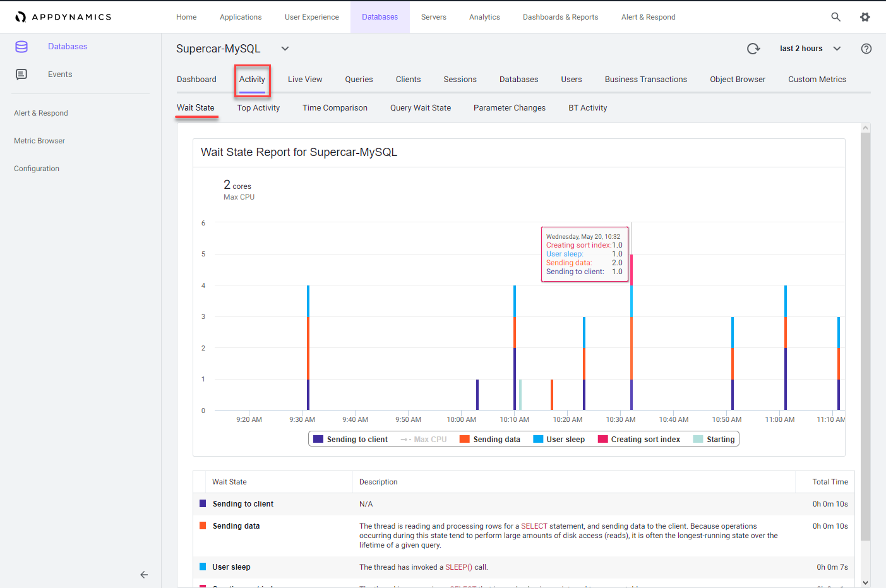Image resolution: width=886 pixels, height=588 pixels.
Task: Select the Activity tab
Action: [252, 80]
